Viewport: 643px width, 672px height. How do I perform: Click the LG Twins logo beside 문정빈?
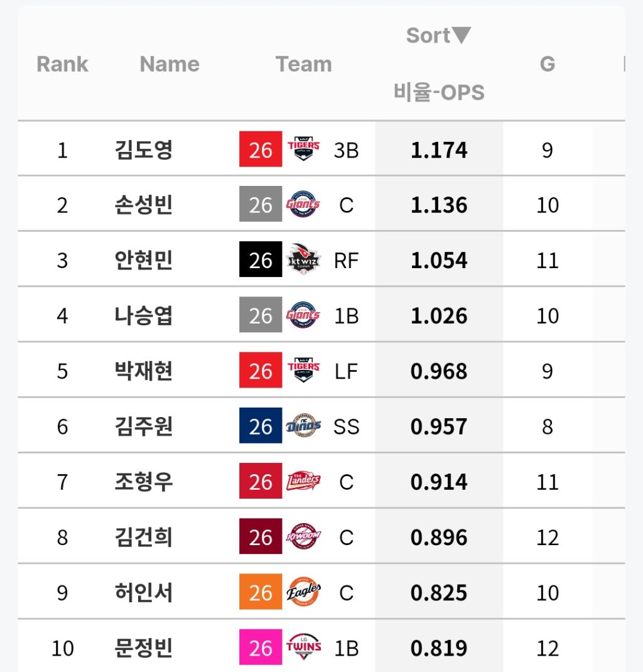coord(303,646)
